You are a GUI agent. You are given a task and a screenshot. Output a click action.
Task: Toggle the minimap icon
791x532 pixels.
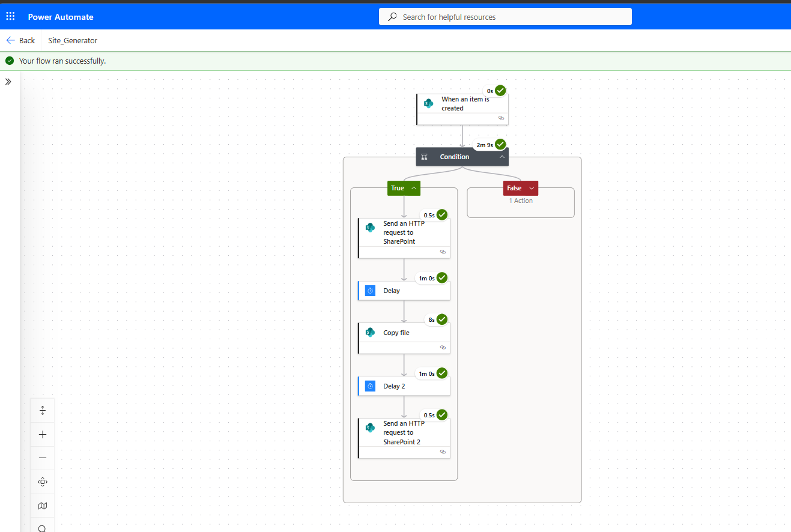43,506
